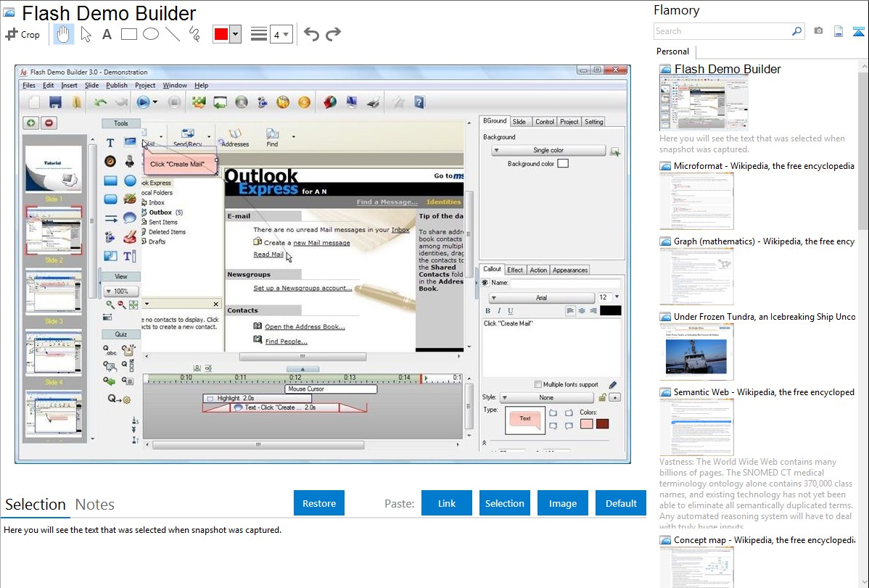Enable Multiple fonts support checkbox
The image size is (869, 588).
[538, 384]
